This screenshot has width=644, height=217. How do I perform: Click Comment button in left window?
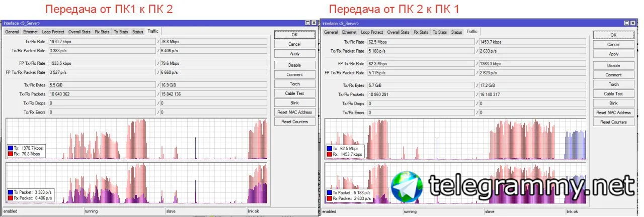click(x=295, y=75)
